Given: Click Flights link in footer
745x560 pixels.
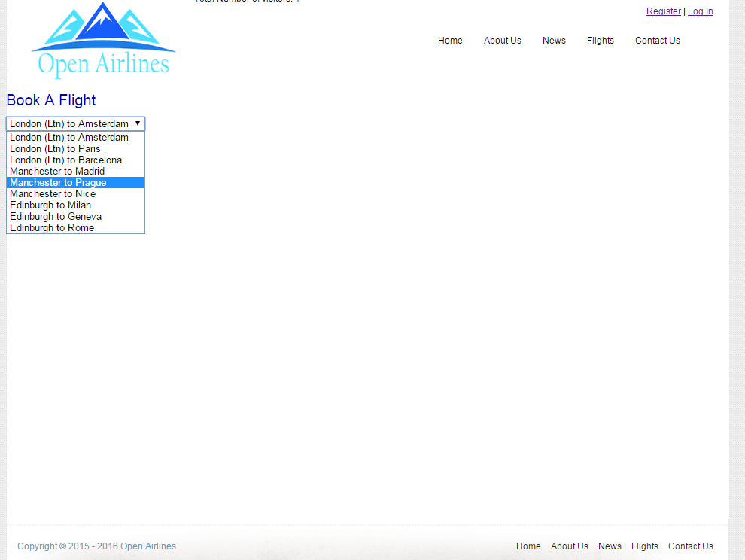Looking at the screenshot, I should click(645, 546).
